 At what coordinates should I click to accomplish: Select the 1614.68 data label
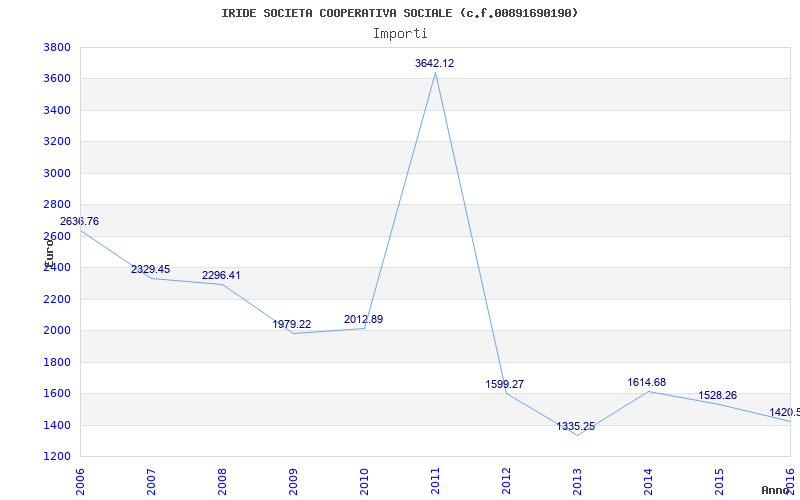coord(646,382)
